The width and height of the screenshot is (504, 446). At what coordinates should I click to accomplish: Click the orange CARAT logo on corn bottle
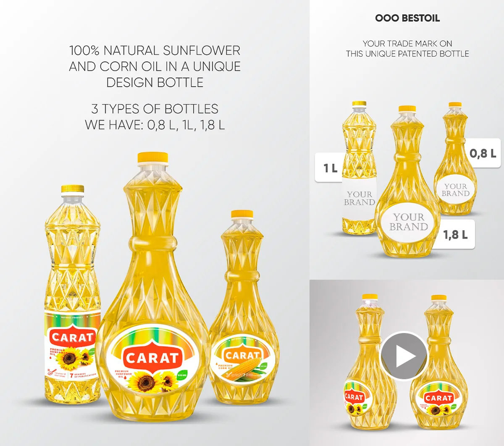pos(243,355)
